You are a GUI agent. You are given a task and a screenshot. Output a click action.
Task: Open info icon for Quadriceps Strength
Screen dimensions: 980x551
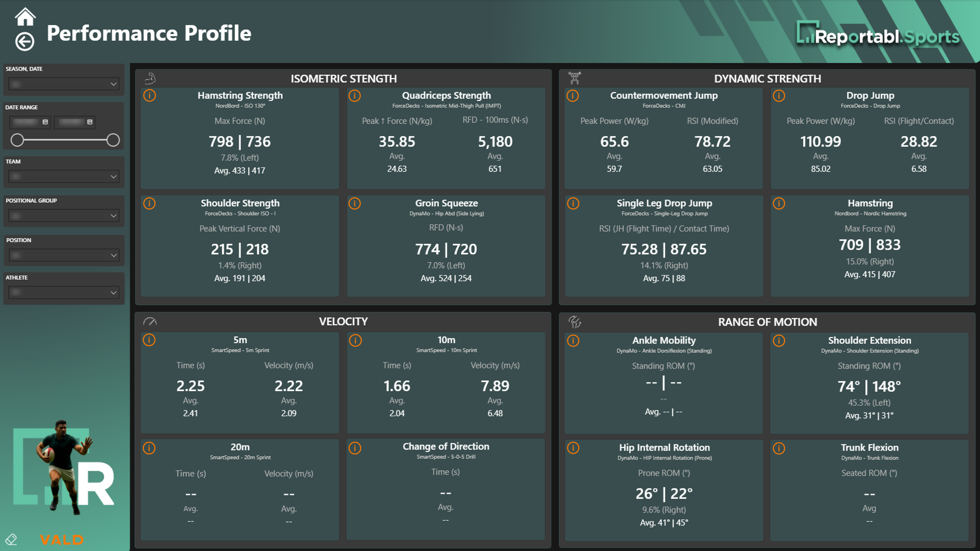[x=355, y=96]
